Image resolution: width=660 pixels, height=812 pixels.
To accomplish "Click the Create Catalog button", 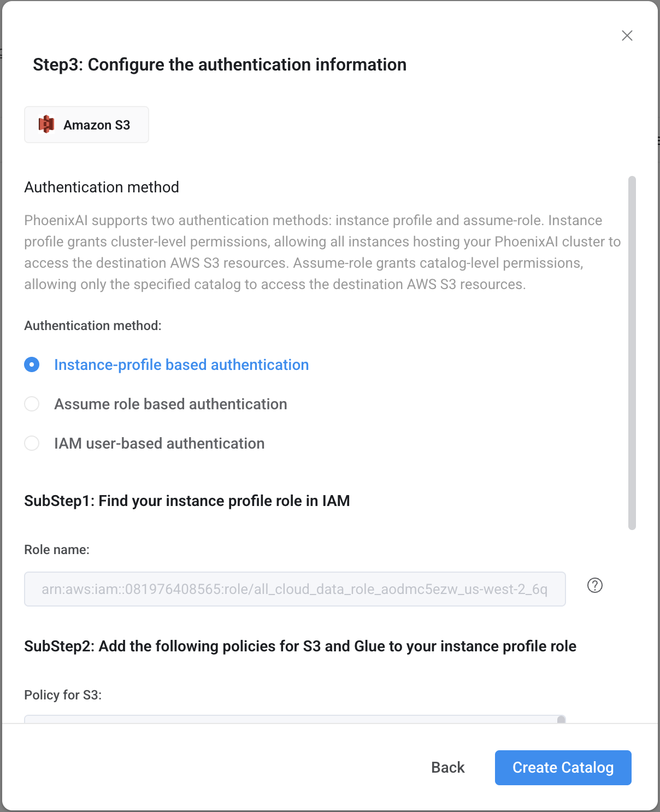I will (x=563, y=768).
